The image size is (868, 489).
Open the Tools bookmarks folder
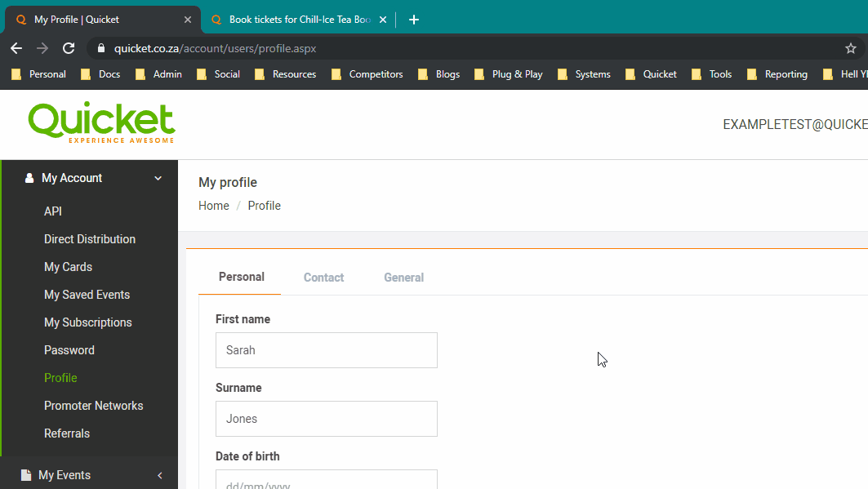pos(711,74)
